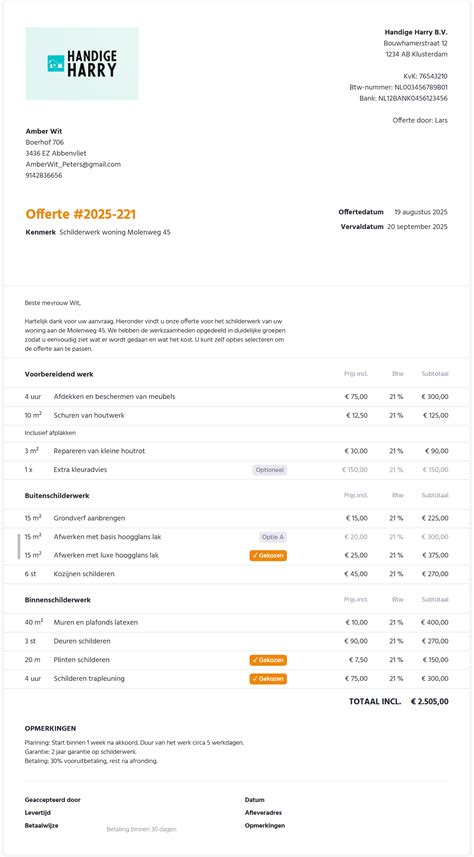
Task: Click the total amount € 2.505,00
Action: [430, 702]
